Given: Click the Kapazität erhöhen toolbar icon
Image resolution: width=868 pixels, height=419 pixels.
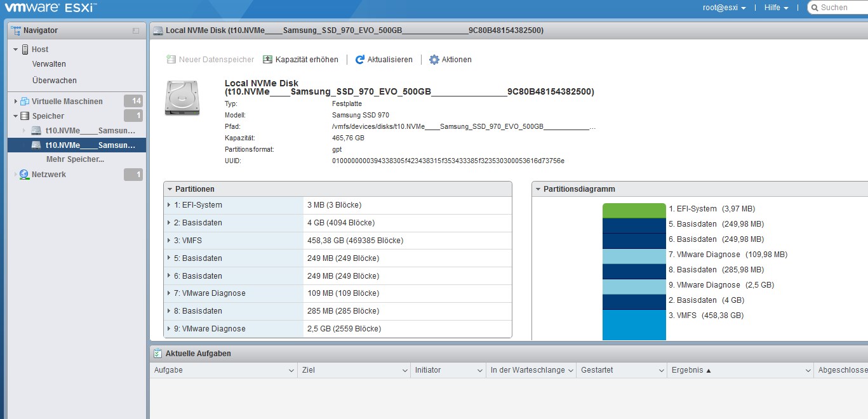Looking at the screenshot, I should point(267,60).
